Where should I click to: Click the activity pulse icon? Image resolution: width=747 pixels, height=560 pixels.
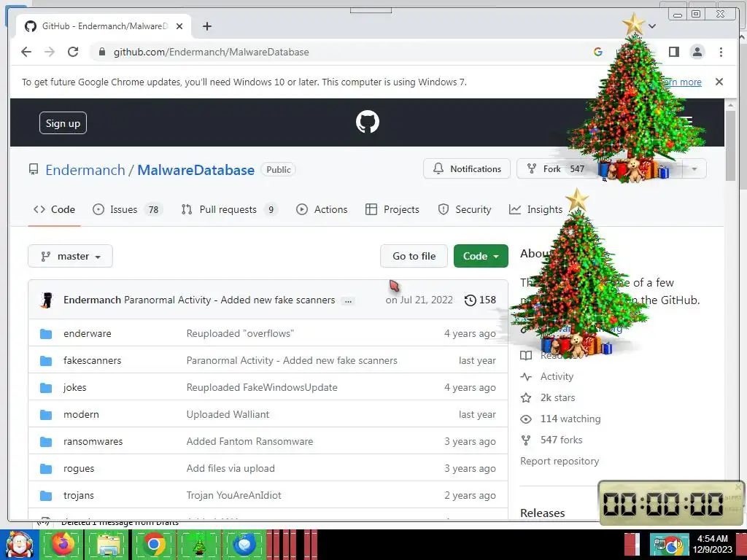click(526, 377)
